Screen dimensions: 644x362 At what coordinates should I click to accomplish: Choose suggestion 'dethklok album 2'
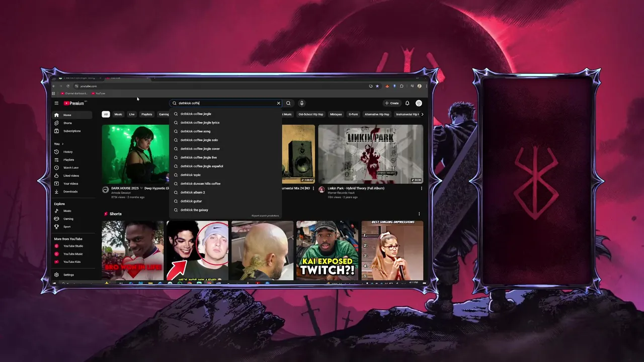click(x=225, y=193)
